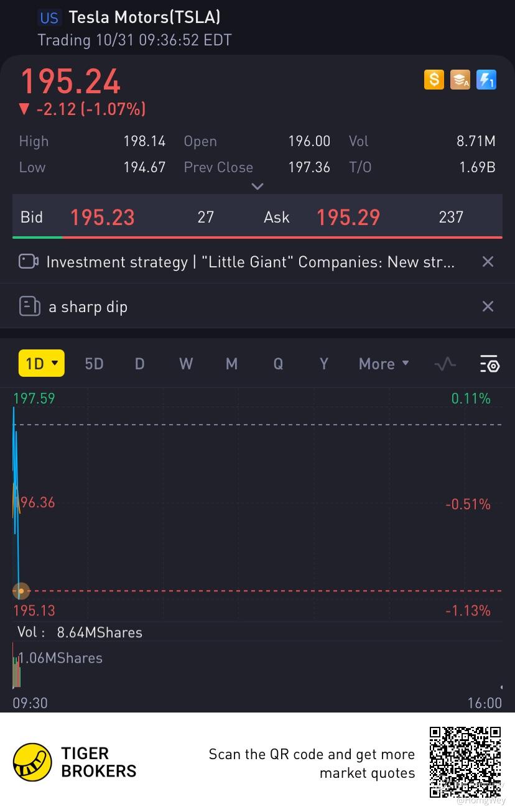Toggle the chart indicator waveform icon
Image resolution: width=515 pixels, height=812 pixels.
[445, 364]
